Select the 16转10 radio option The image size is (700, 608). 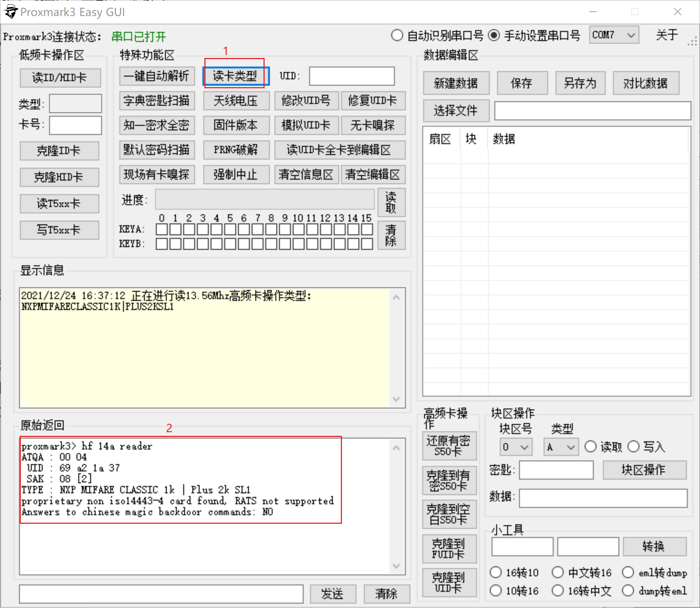pos(514,573)
